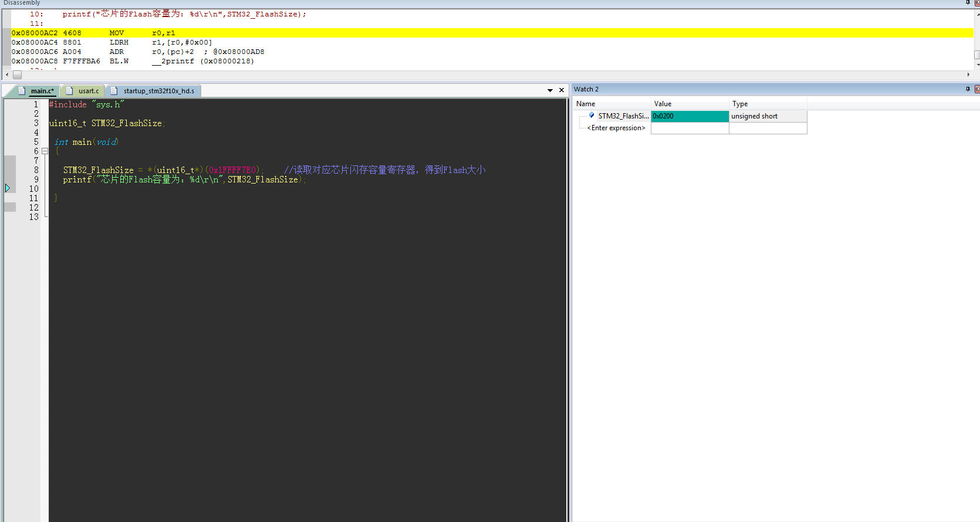This screenshot has height=522, width=980.
Task: Click the Disassembly panel title
Action: click(22, 3)
